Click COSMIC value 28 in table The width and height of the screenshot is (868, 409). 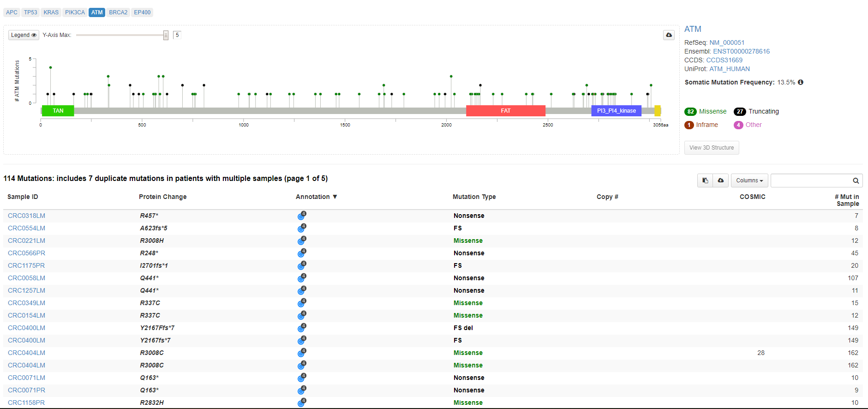(x=761, y=353)
